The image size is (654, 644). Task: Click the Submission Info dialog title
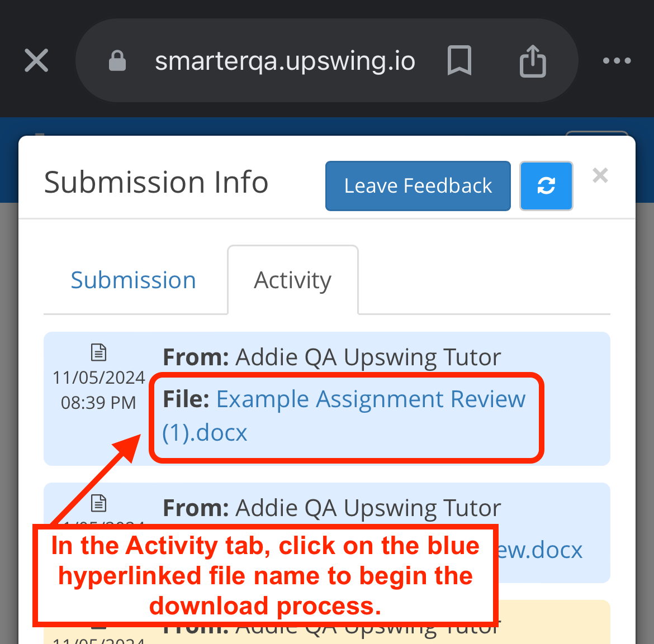(x=156, y=183)
